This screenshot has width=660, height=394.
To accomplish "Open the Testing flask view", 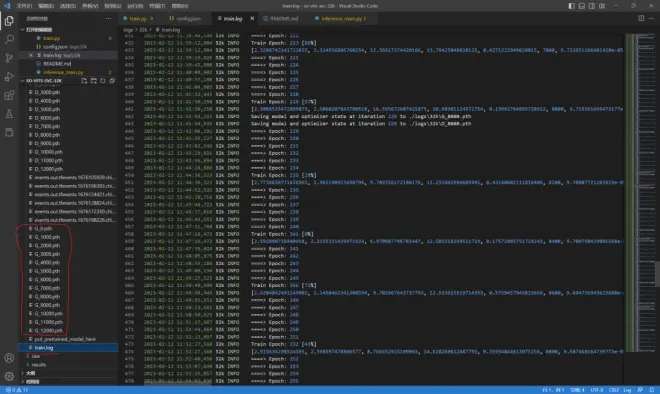I will 9,114.
